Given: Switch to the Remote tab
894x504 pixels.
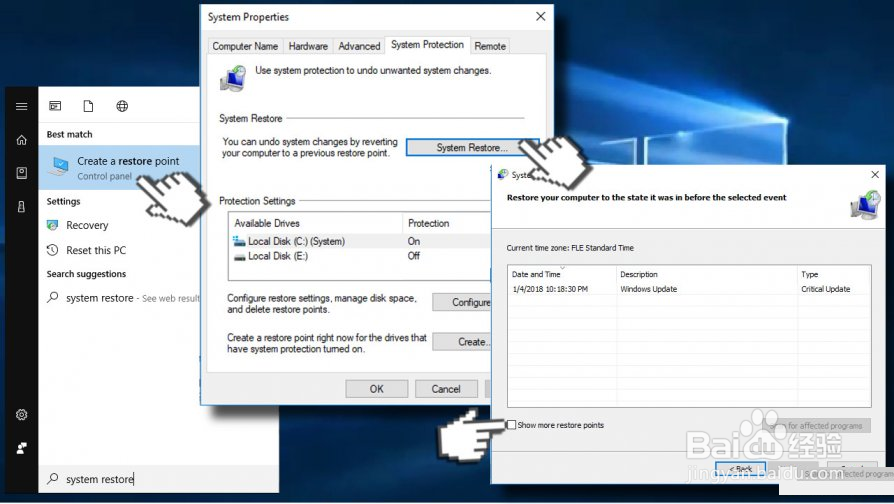Looking at the screenshot, I should pos(490,46).
